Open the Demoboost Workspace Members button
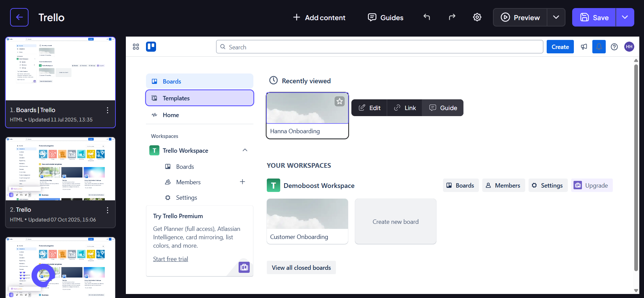Screen dimensions: 644x298 pyautogui.click(x=503, y=185)
